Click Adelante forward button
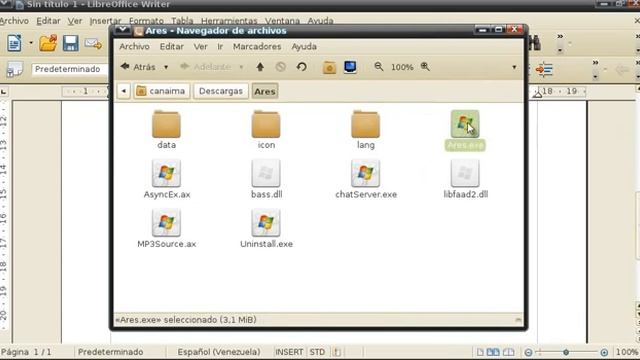 coord(206,67)
